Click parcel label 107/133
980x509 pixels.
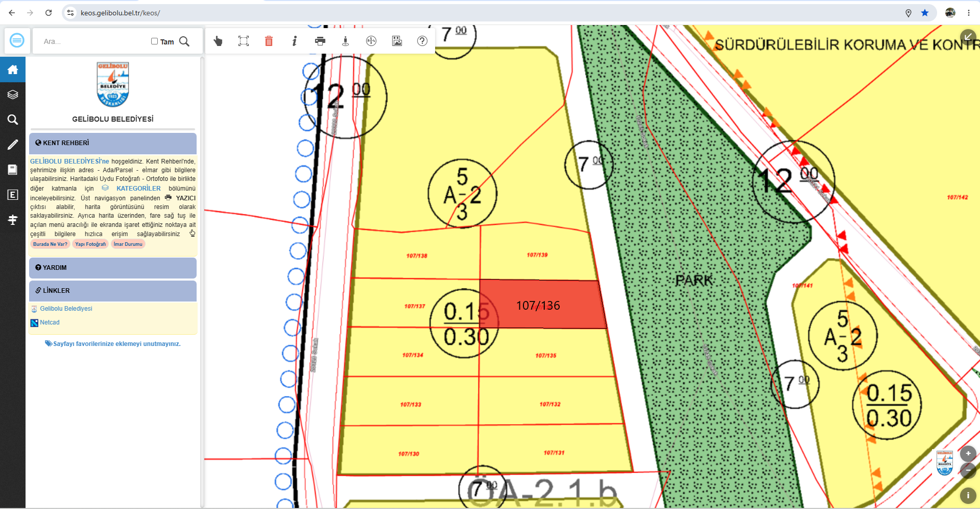pyautogui.click(x=411, y=405)
